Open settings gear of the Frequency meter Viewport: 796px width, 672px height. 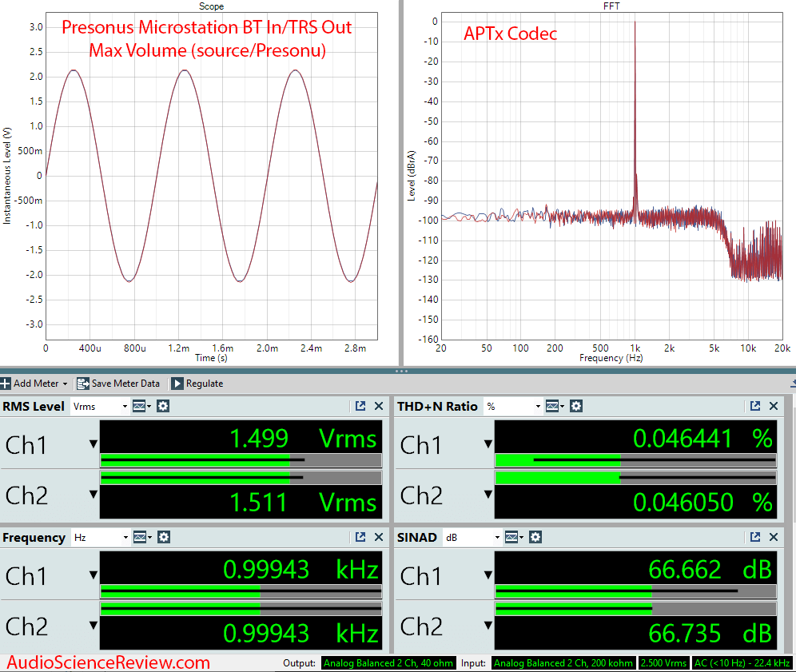point(164,537)
